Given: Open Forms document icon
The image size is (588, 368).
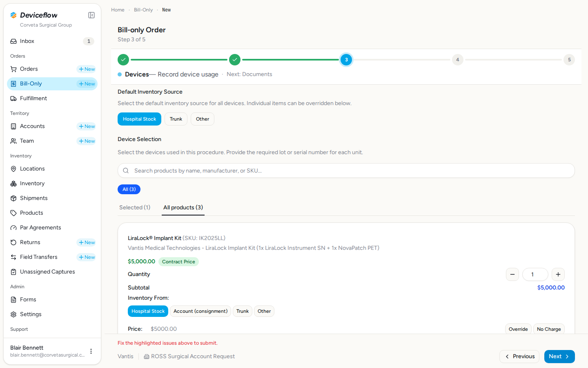Looking at the screenshot, I should pyautogui.click(x=13, y=300).
